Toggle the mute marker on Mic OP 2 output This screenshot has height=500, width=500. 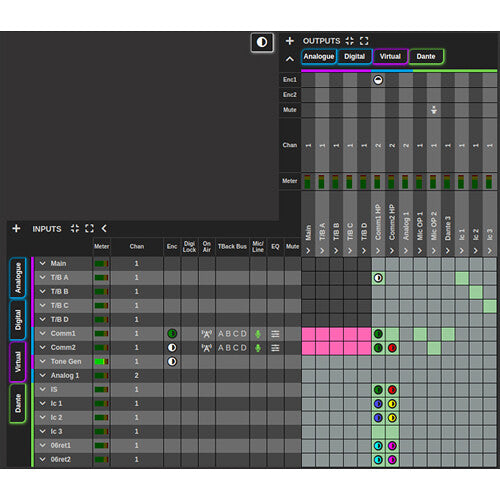[434, 110]
